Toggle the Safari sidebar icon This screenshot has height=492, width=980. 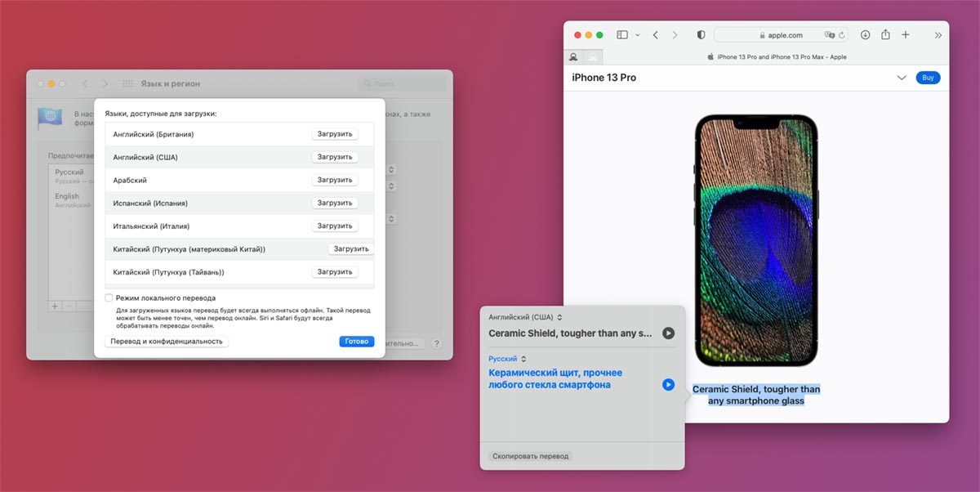pyautogui.click(x=622, y=35)
